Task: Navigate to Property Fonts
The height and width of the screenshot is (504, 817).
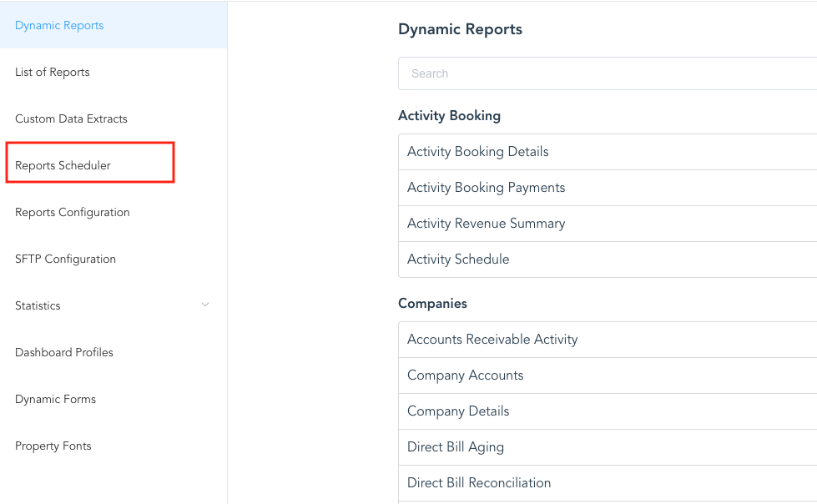Action: coord(53,446)
